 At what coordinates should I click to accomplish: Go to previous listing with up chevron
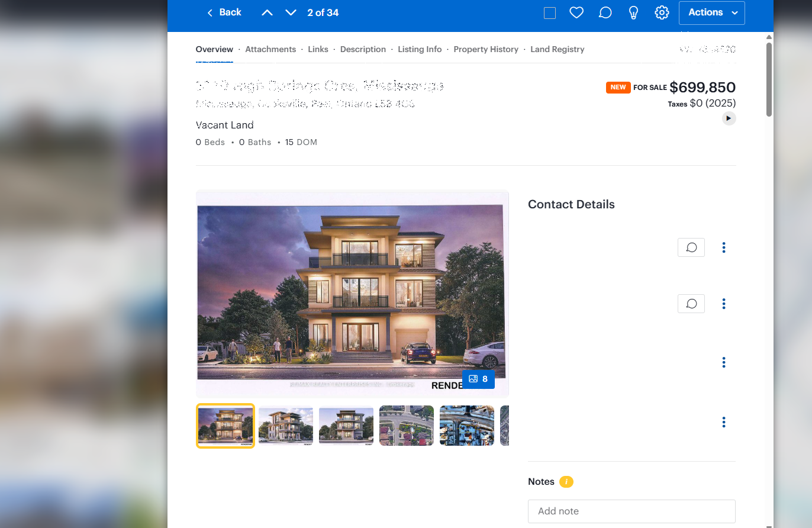coord(268,13)
